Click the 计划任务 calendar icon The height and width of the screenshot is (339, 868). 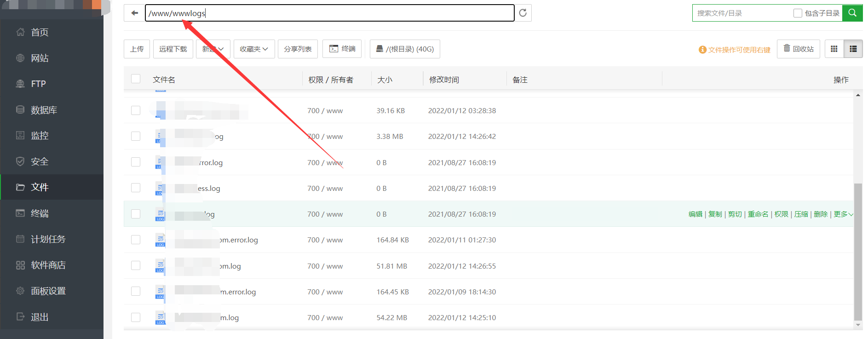20,239
